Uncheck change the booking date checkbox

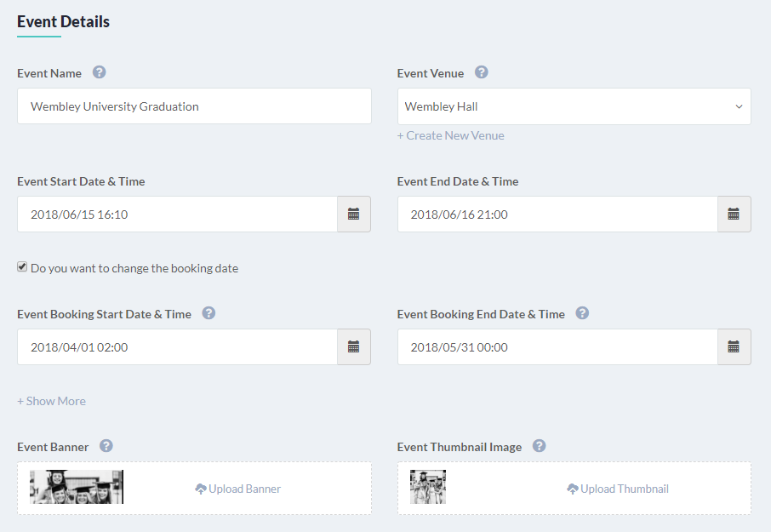(22, 267)
